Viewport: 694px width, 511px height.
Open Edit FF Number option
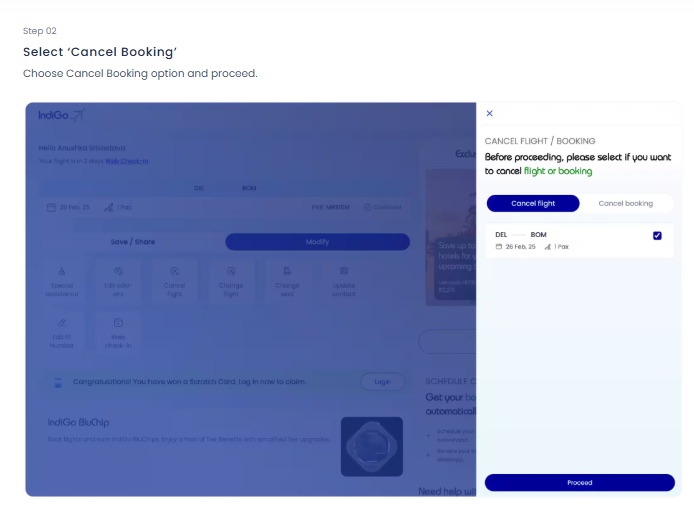(63, 333)
